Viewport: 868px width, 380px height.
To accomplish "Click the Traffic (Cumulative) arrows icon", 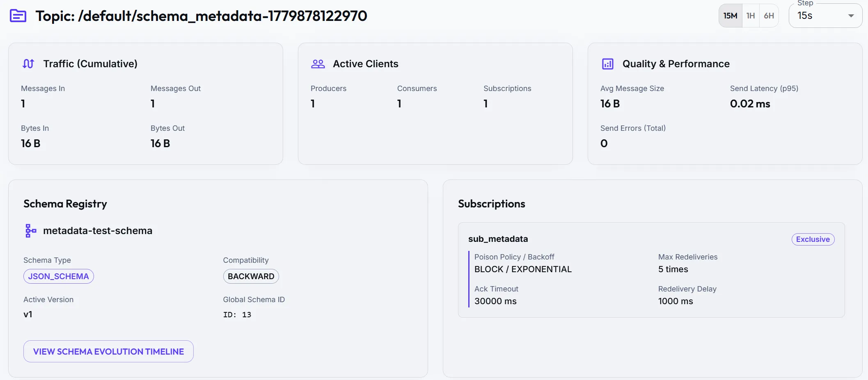I will (28, 64).
